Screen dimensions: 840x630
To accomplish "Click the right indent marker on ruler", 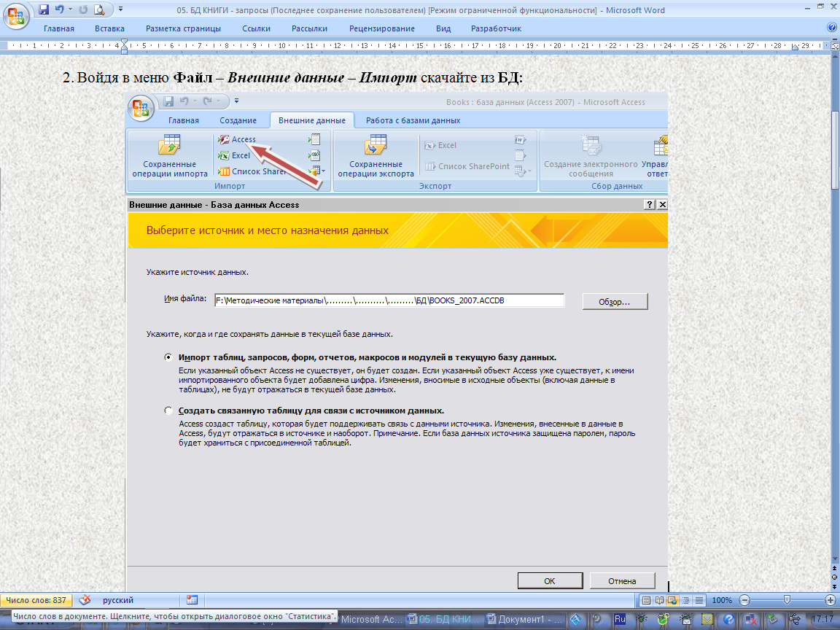I will pyautogui.click(x=796, y=48).
